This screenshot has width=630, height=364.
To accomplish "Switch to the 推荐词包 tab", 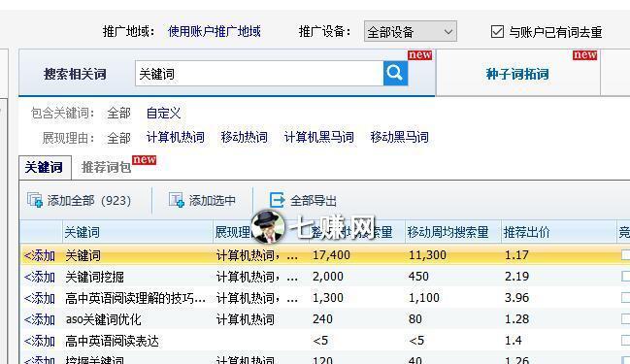I will [x=107, y=167].
